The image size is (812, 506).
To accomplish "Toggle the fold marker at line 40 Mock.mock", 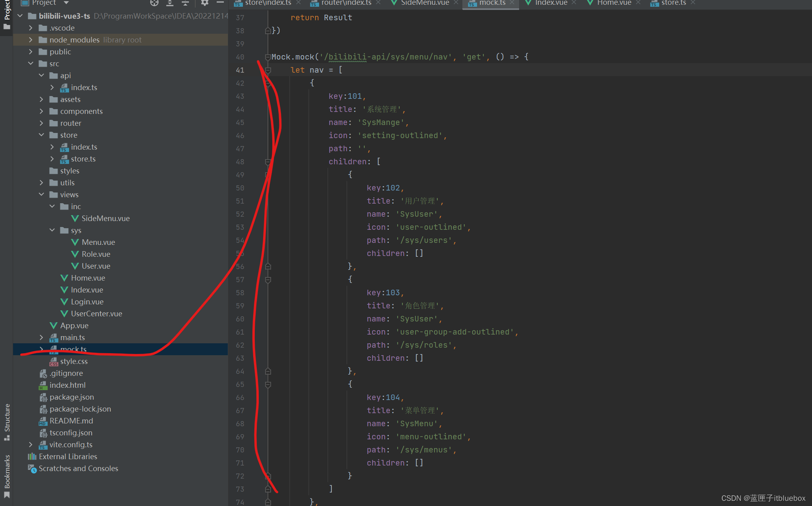I will pos(268,57).
